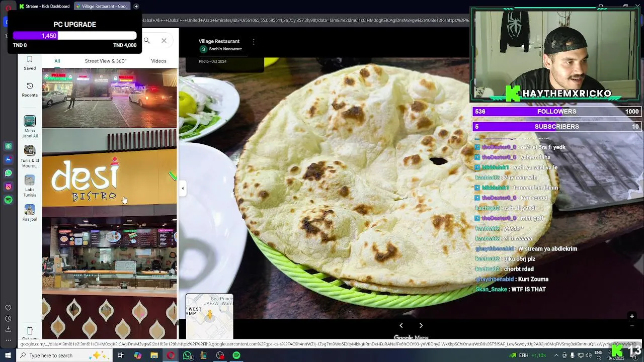Open the patterned wall photo thumbnail
This screenshot has height=362, width=644.
(x=109, y=317)
